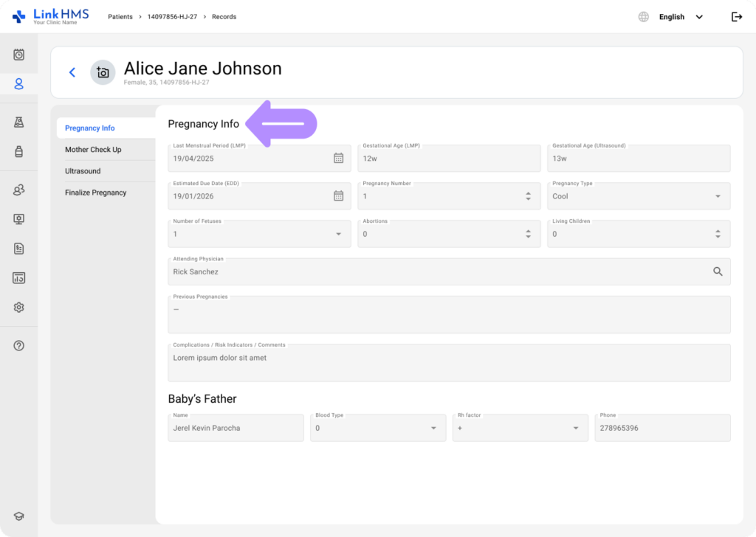Open the medicine bottle sidebar icon

coord(19,152)
